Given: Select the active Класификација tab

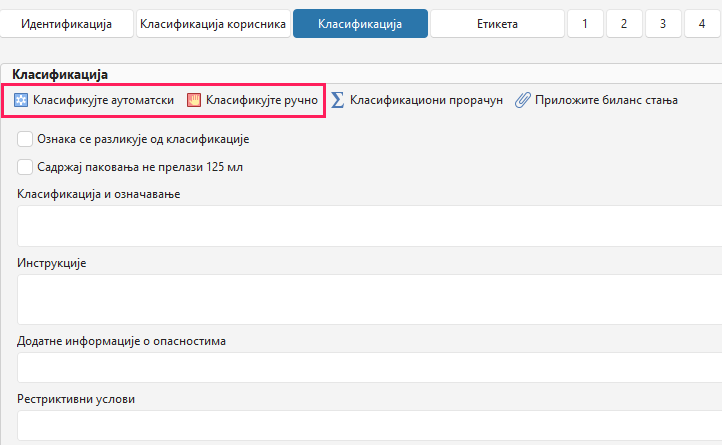Looking at the screenshot, I should tap(360, 23).
